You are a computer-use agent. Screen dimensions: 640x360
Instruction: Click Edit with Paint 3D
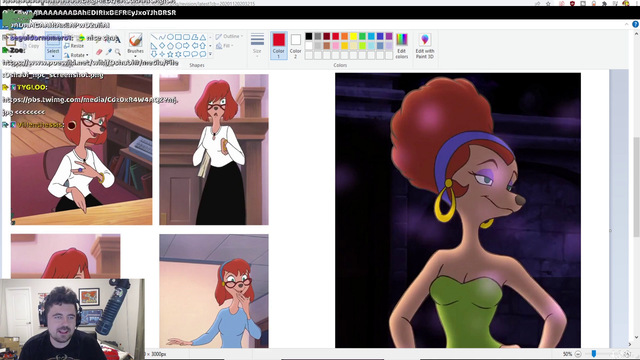[424, 45]
